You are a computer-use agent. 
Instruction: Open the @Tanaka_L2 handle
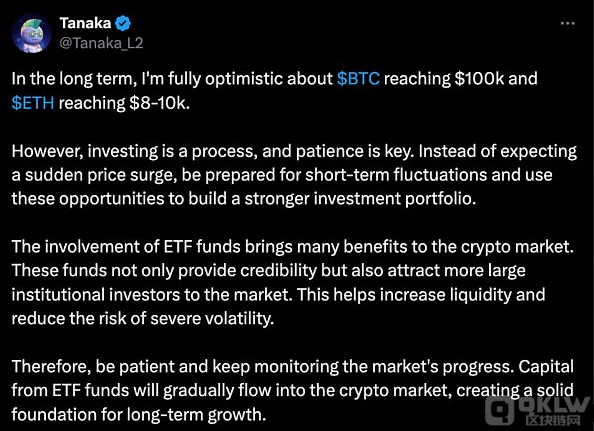(101, 43)
